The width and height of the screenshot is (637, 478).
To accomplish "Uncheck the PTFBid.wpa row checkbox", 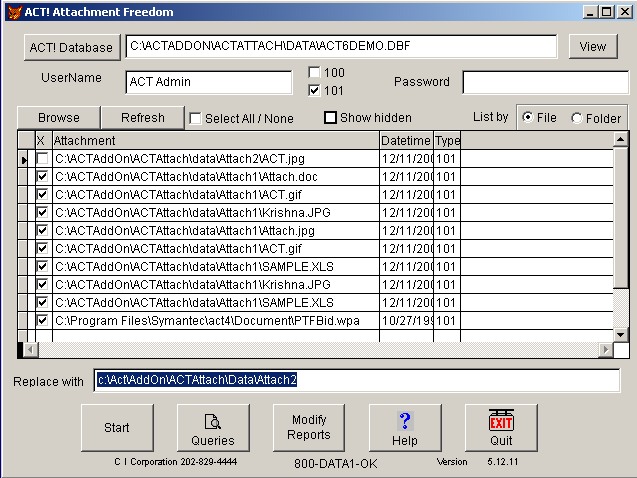I will (42, 320).
